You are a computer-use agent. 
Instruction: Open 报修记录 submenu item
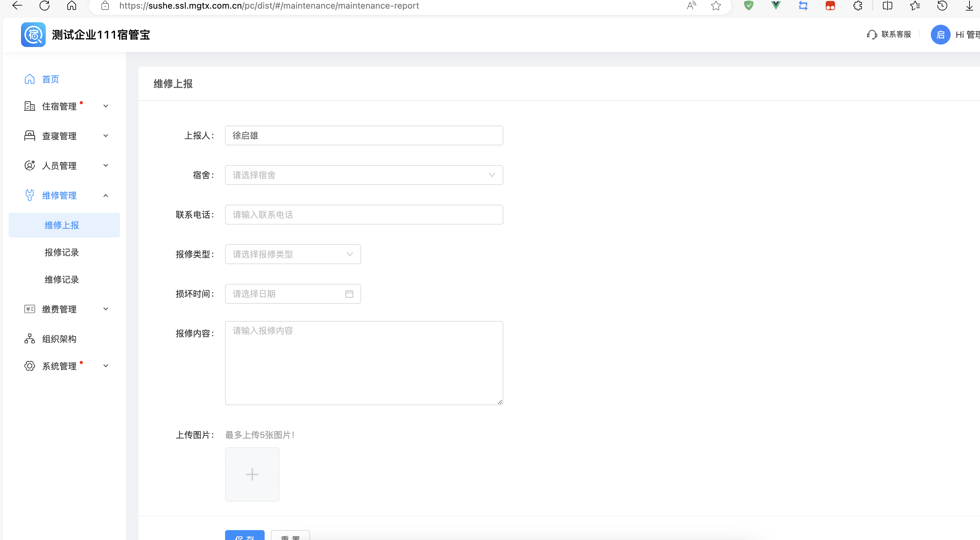(x=62, y=252)
